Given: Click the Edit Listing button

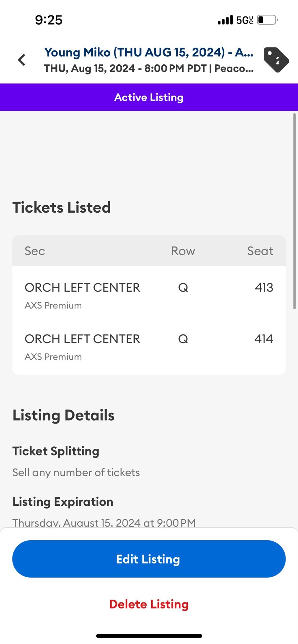Looking at the screenshot, I should pyautogui.click(x=149, y=559).
